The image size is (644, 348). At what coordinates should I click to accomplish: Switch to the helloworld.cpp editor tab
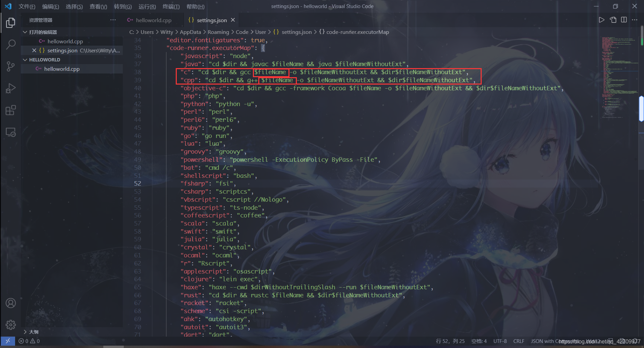tap(153, 20)
